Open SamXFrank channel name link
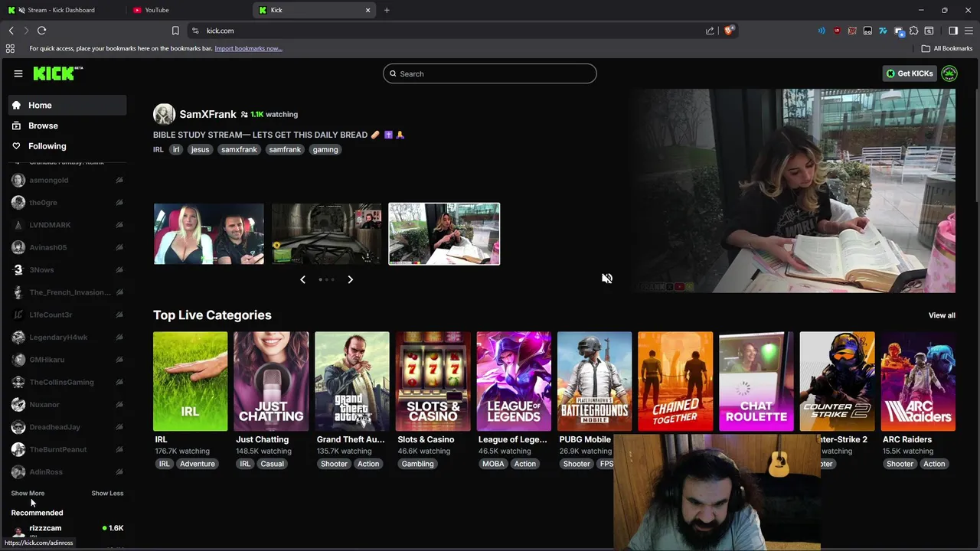 (x=207, y=114)
